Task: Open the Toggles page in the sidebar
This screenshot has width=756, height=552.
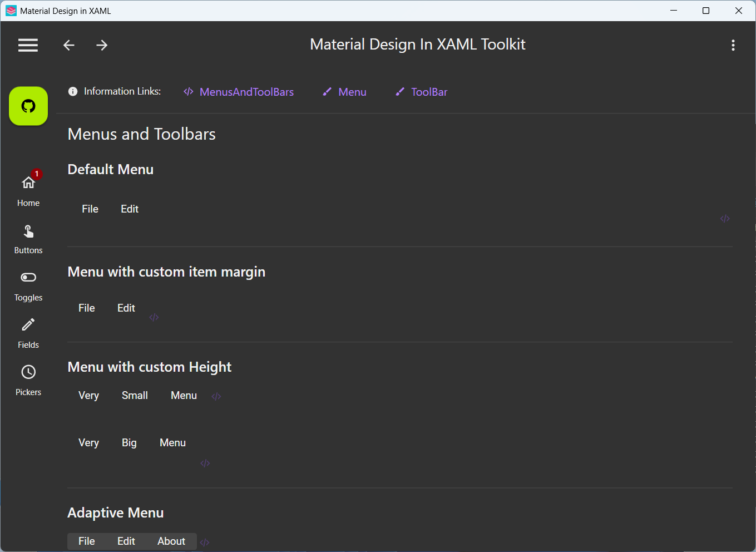Action: click(x=28, y=287)
